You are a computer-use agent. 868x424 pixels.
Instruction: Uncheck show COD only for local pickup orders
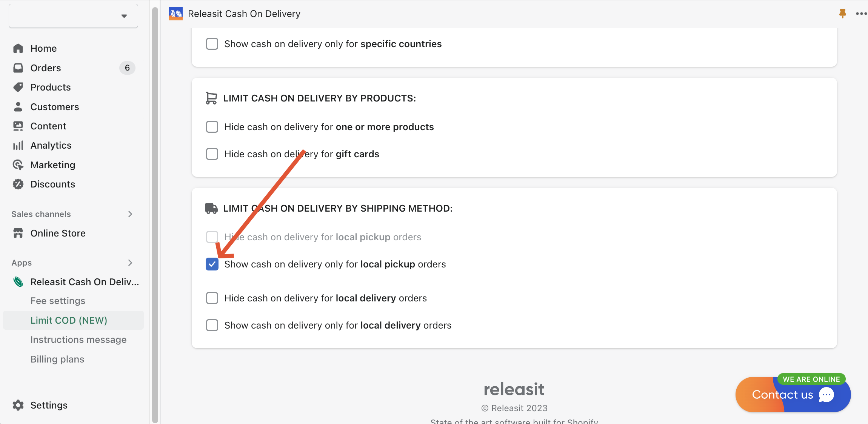click(212, 264)
